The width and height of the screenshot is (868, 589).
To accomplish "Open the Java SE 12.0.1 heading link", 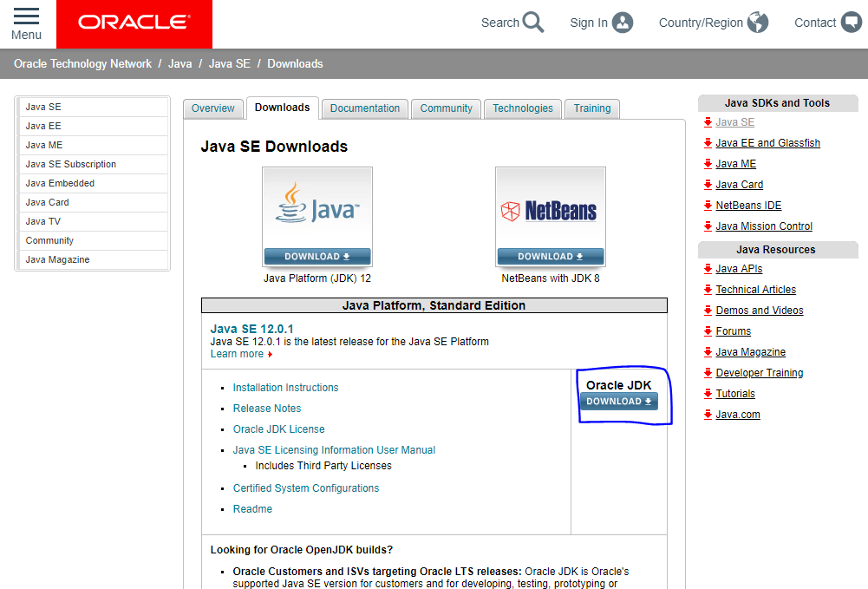I will [251, 329].
